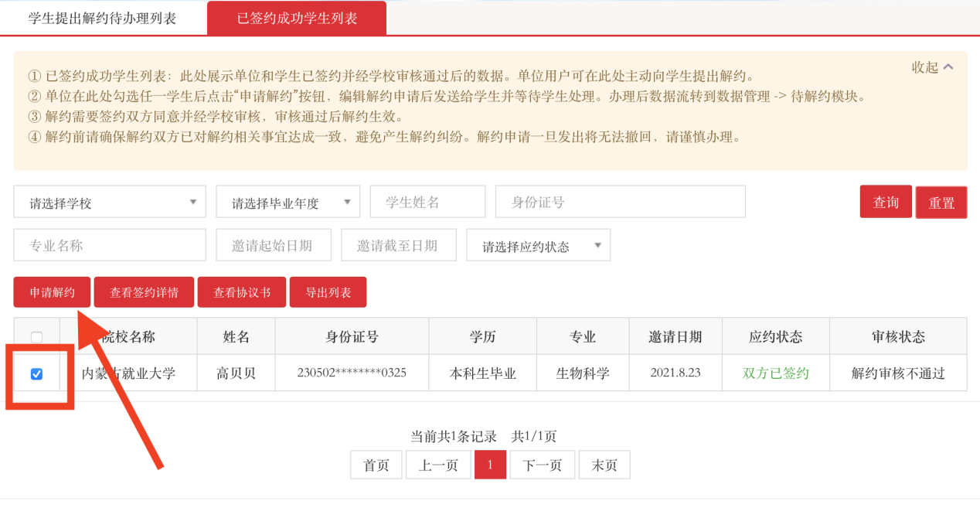
Task: Click the 查询 search button
Action: (886, 202)
